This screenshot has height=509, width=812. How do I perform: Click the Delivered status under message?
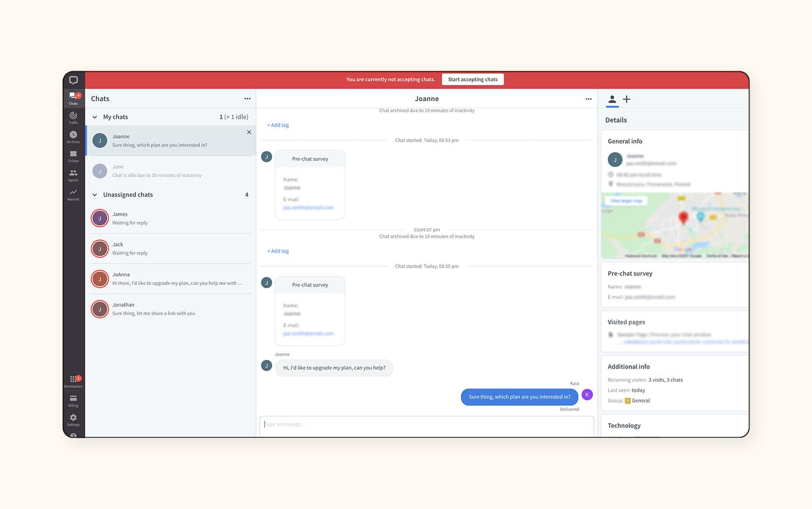tap(569, 409)
